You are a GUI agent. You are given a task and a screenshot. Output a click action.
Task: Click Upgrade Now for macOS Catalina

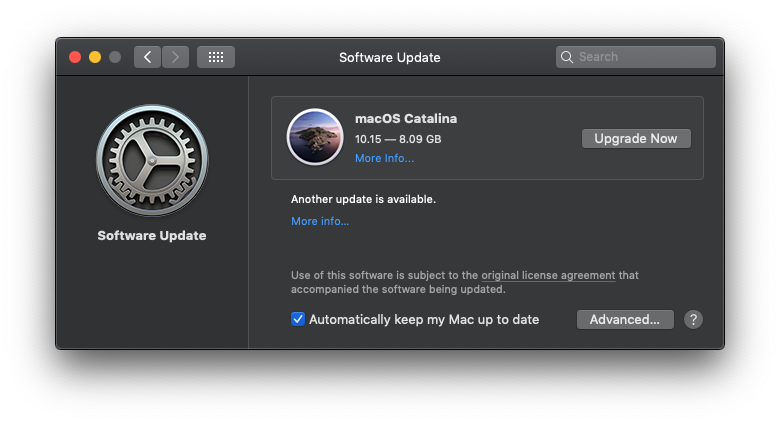coord(636,138)
